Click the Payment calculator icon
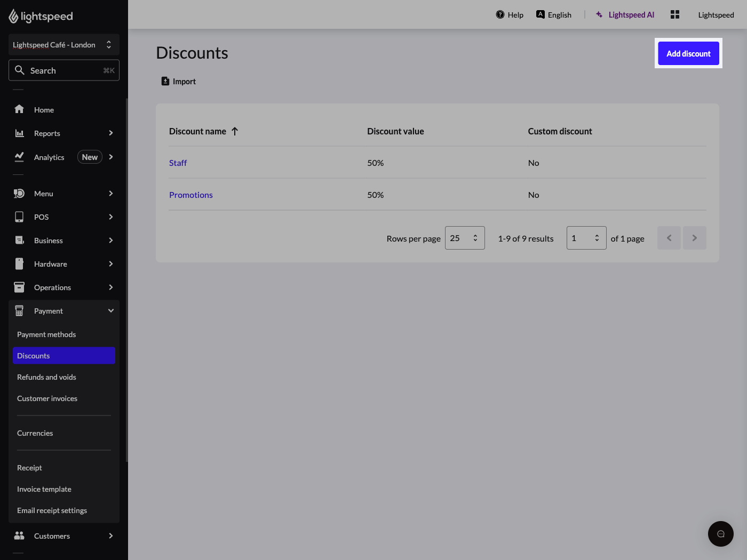Screen dimensions: 747x560 19,310
